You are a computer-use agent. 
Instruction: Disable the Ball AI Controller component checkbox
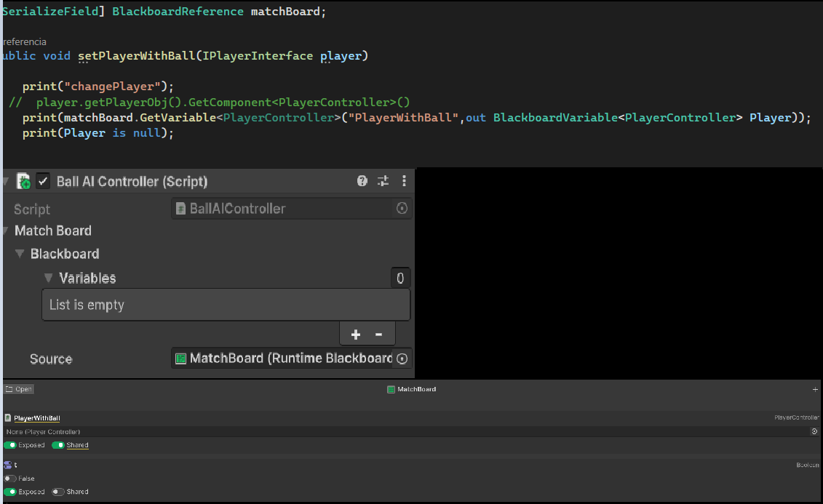click(x=41, y=180)
